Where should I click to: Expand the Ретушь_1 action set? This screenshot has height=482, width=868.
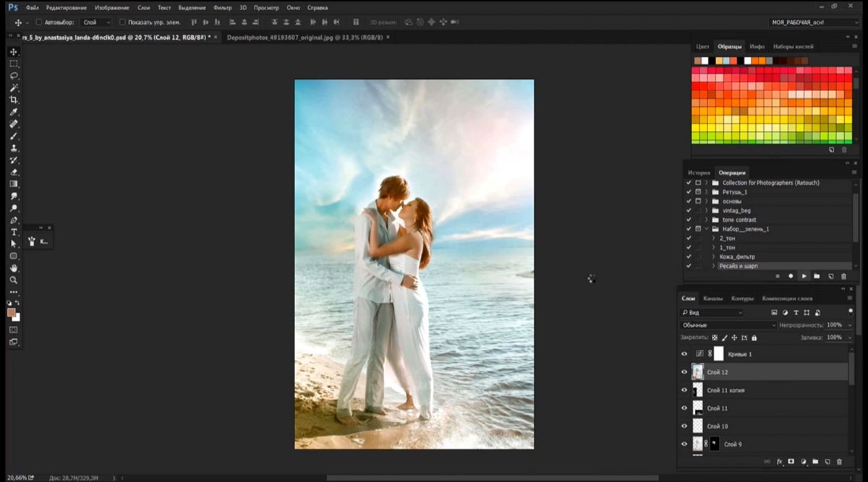tap(707, 192)
